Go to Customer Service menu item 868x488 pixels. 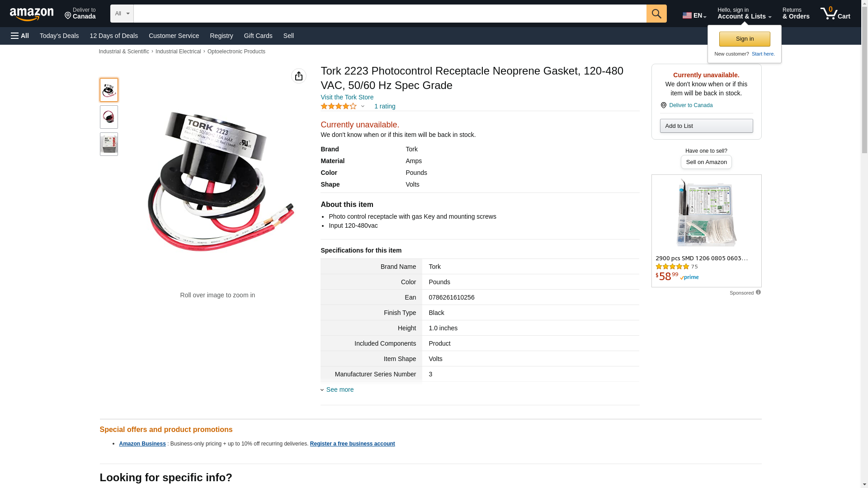174,36
